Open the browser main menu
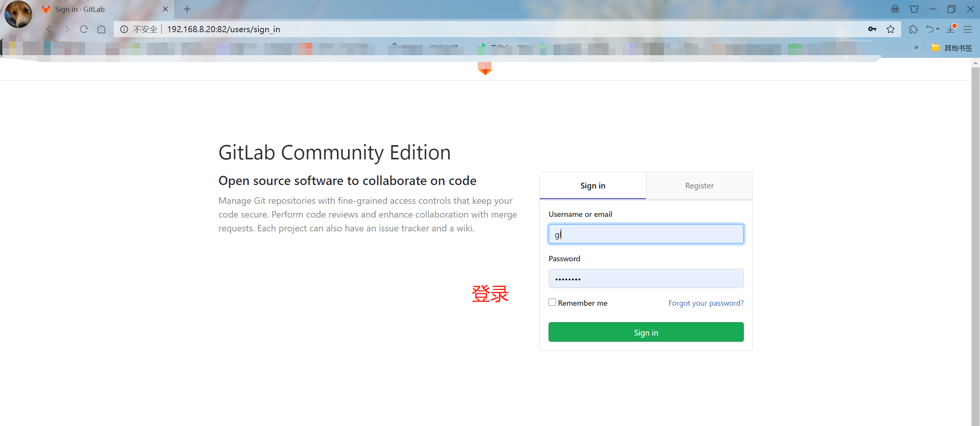980x426 pixels. click(x=968, y=29)
